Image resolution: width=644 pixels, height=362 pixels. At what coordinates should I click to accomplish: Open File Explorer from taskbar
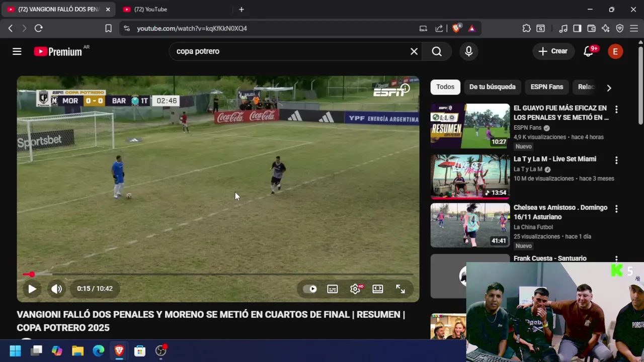[x=77, y=351]
